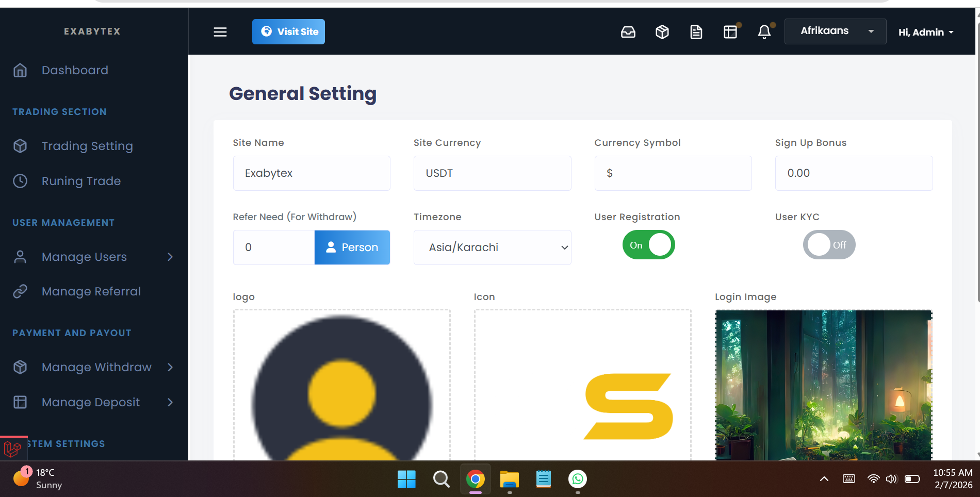Viewport: 980px width, 497px height.
Task: Open WhatsApp from the taskbar
Action: (x=577, y=479)
